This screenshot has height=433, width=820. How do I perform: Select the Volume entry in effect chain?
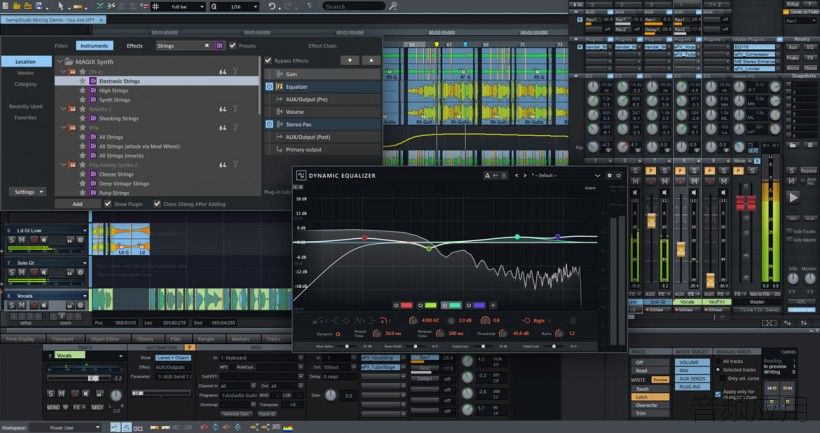pyautogui.click(x=323, y=112)
